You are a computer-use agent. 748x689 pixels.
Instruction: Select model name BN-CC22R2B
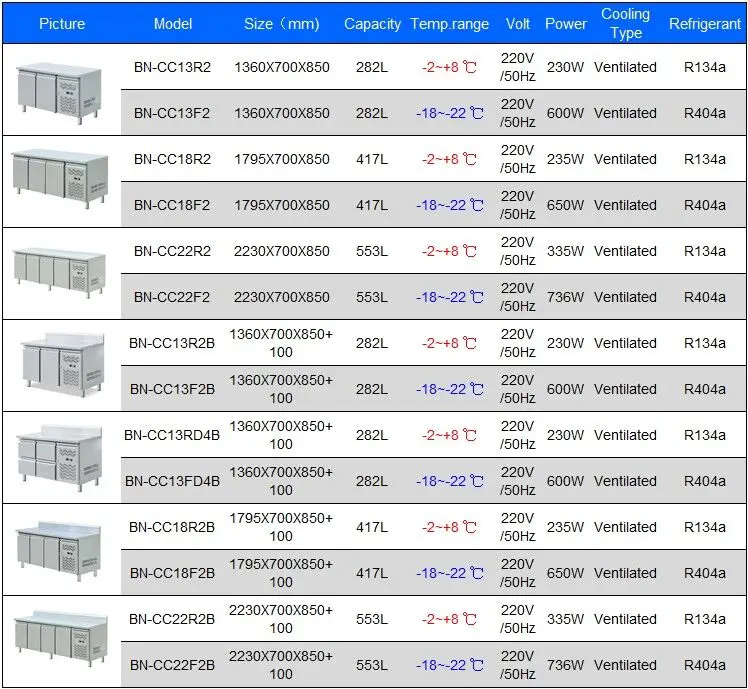point(172,619)
